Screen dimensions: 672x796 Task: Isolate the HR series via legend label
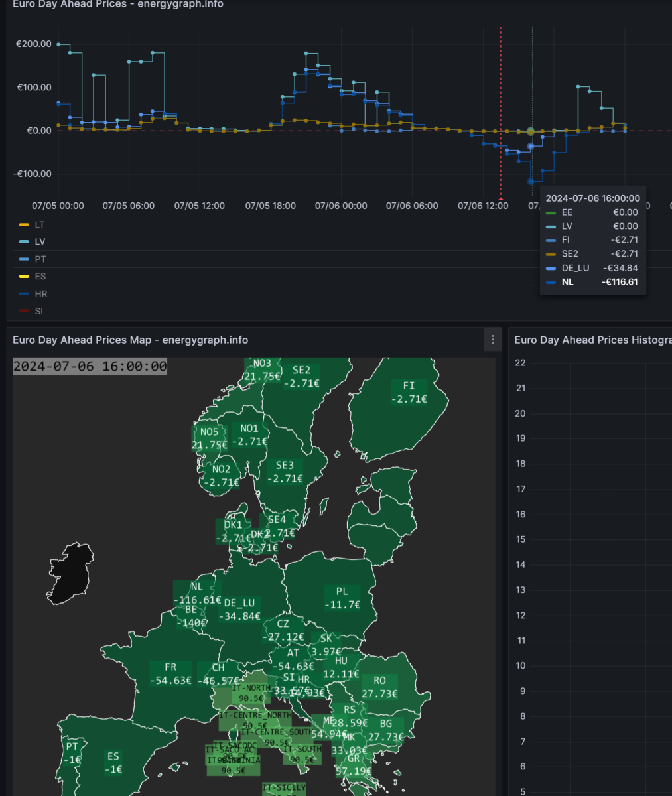[x=40, y=294]
